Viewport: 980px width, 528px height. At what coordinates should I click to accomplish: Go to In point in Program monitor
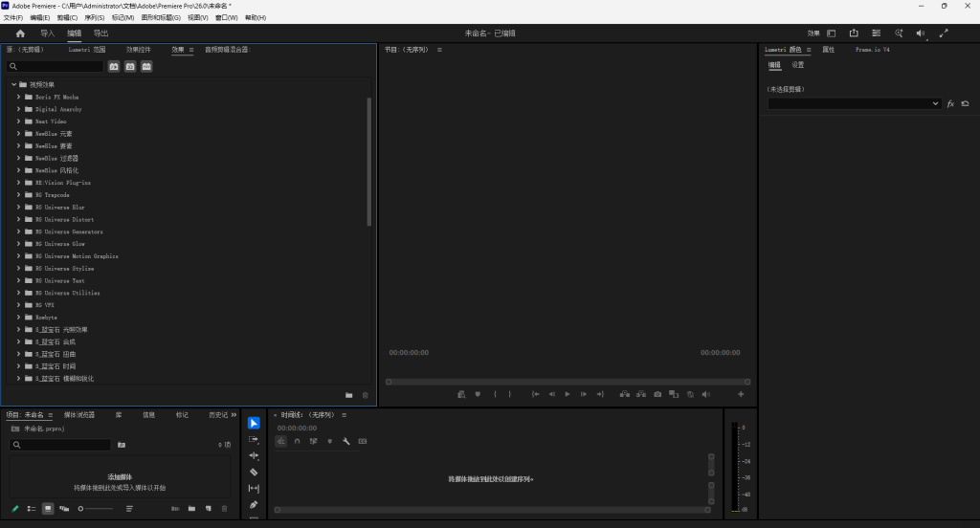[536, 394]
